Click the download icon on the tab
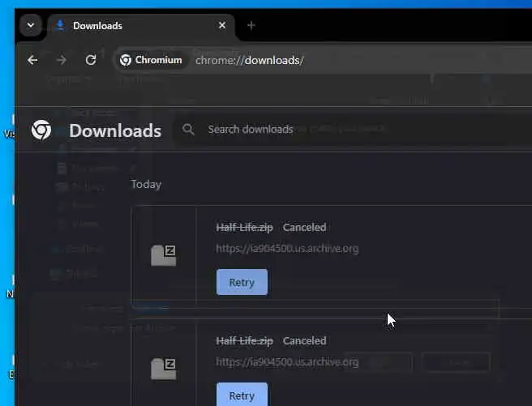 pyautogui.click(x=60, y=25)
